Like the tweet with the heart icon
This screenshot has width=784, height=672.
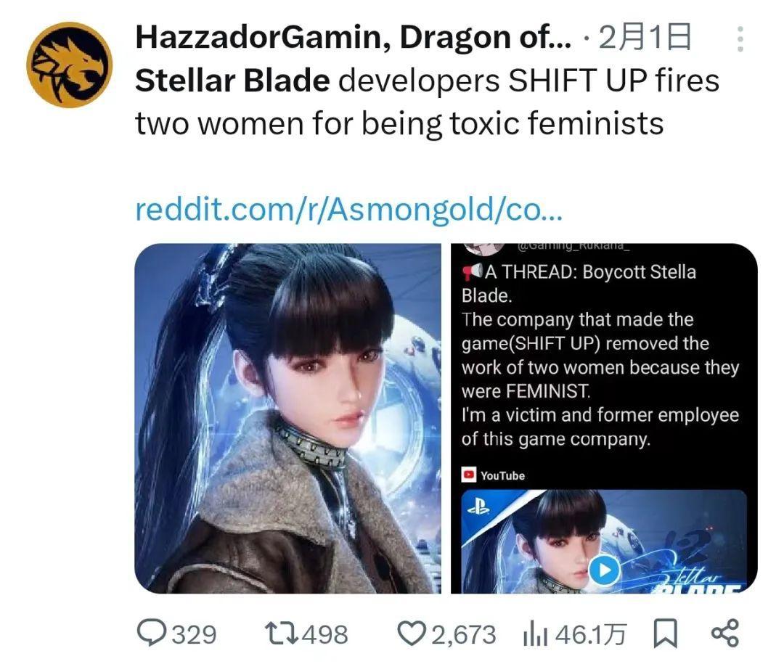click(412, 634)
